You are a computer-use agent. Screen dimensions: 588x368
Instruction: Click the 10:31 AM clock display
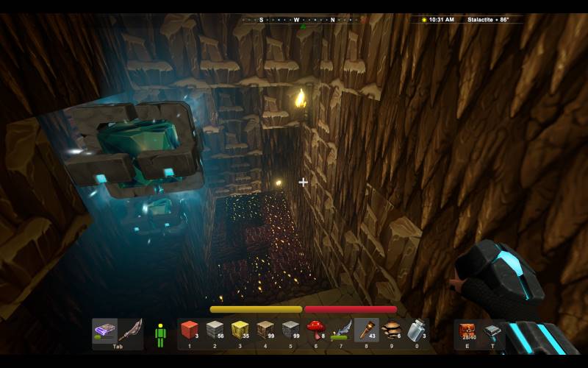pos(441,20)
